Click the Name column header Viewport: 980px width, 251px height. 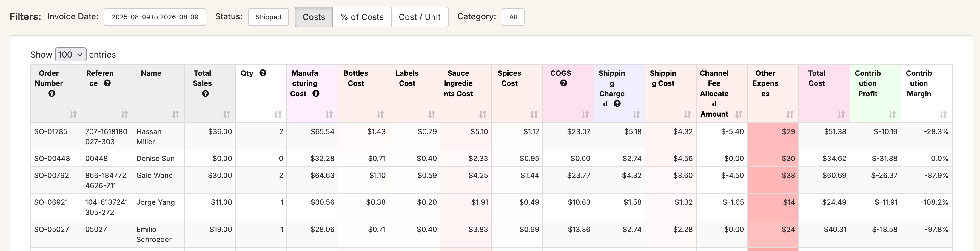point(159,94)
